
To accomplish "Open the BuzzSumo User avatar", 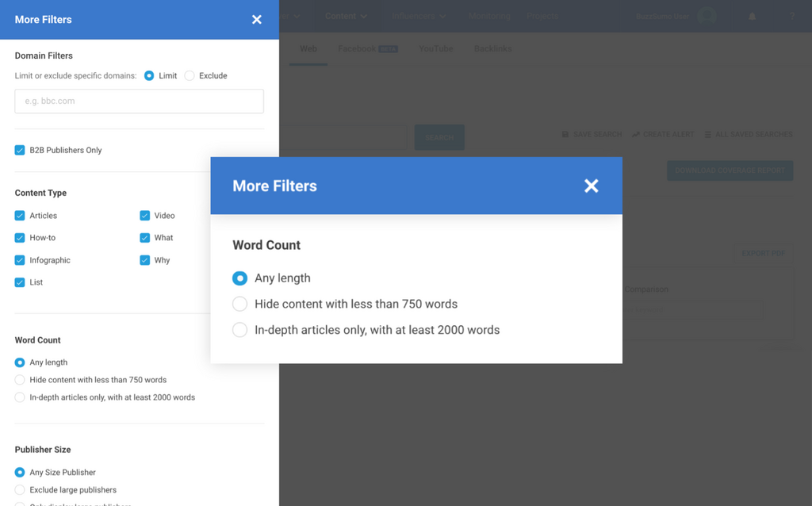I will pos(706,17).
